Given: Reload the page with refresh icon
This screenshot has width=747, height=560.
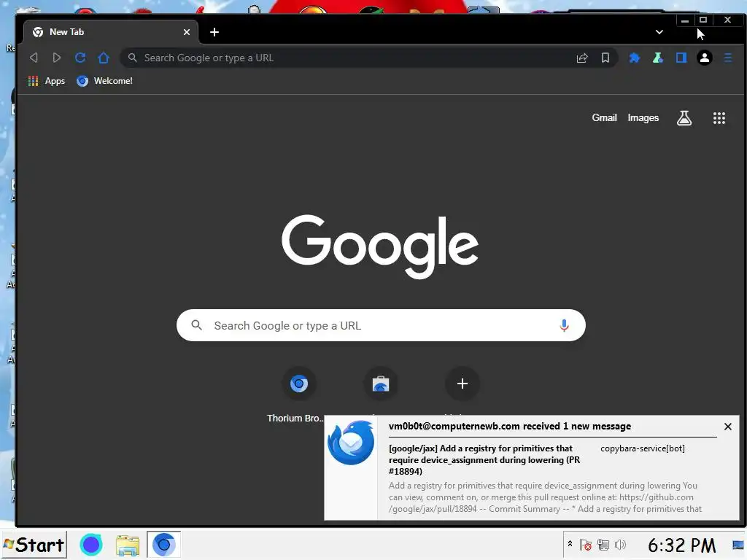Looking at the screenshot, I should 80,58.
